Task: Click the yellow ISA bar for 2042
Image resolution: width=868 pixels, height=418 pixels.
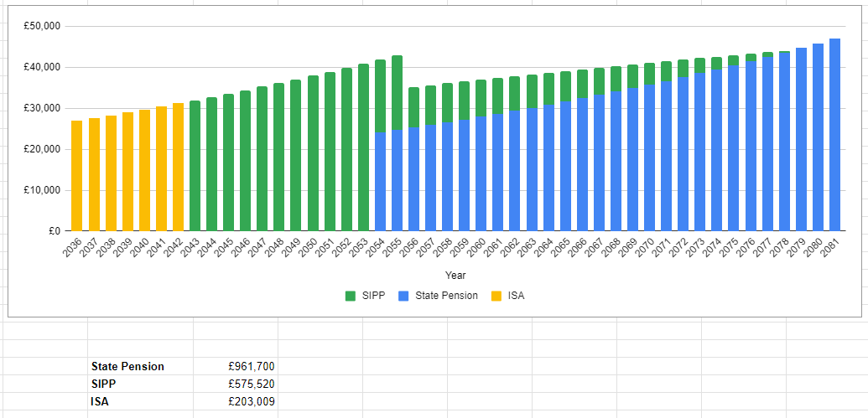Action: [x=178, y=168]
